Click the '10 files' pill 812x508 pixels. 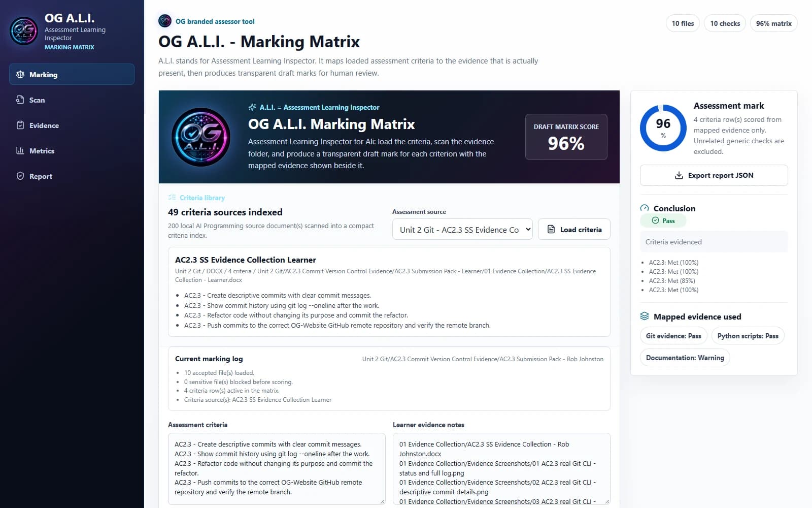(683, 23)
